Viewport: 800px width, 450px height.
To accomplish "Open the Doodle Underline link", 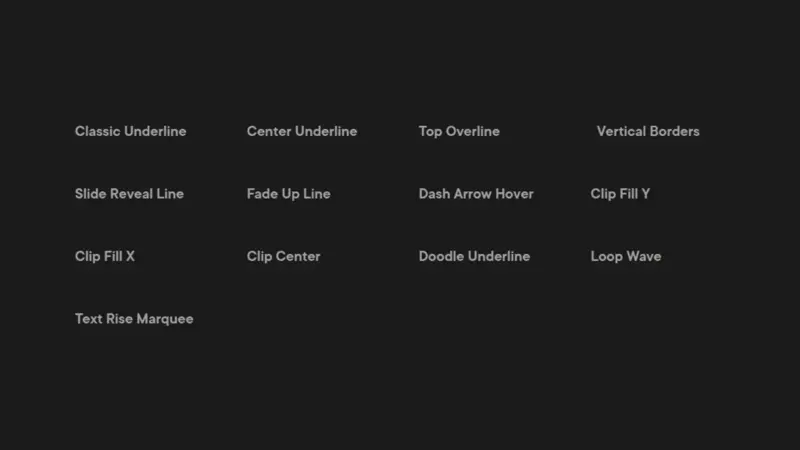I will (x=474, y=256).
